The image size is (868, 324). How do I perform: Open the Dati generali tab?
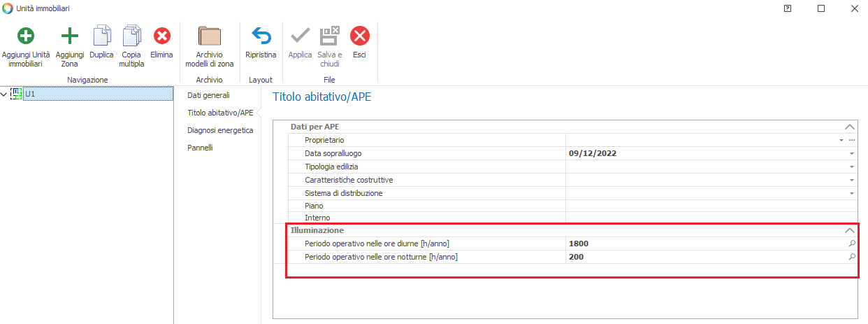coord(208,94)
